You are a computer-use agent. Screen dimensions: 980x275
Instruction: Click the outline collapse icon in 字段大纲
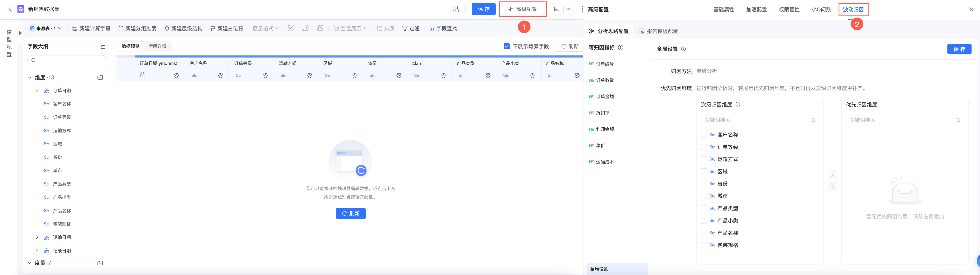[103, 46]
